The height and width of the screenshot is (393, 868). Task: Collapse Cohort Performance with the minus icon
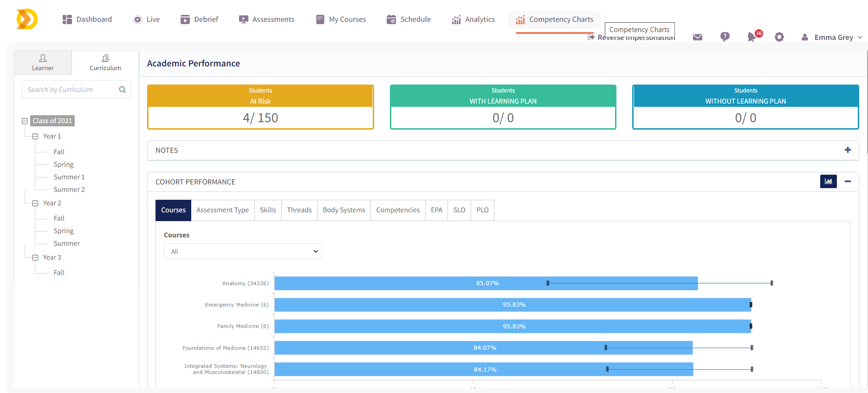[848, 182]
